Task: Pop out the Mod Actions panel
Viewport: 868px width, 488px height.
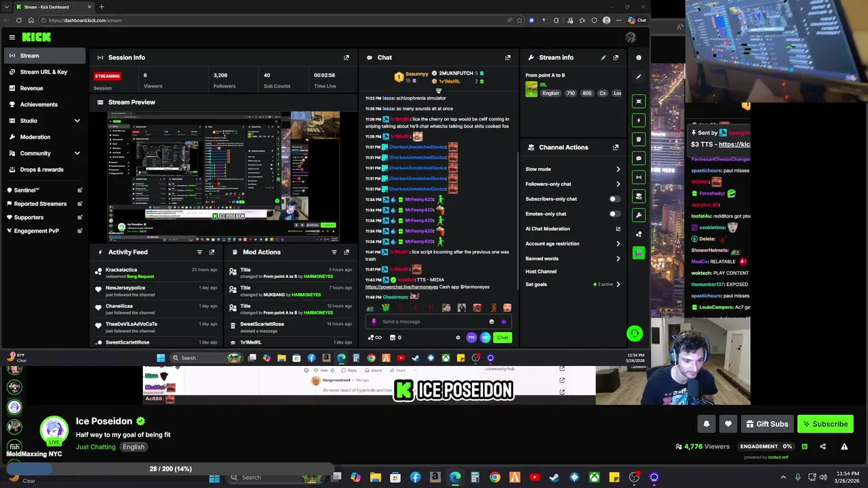Action: (x=347, y=252)
